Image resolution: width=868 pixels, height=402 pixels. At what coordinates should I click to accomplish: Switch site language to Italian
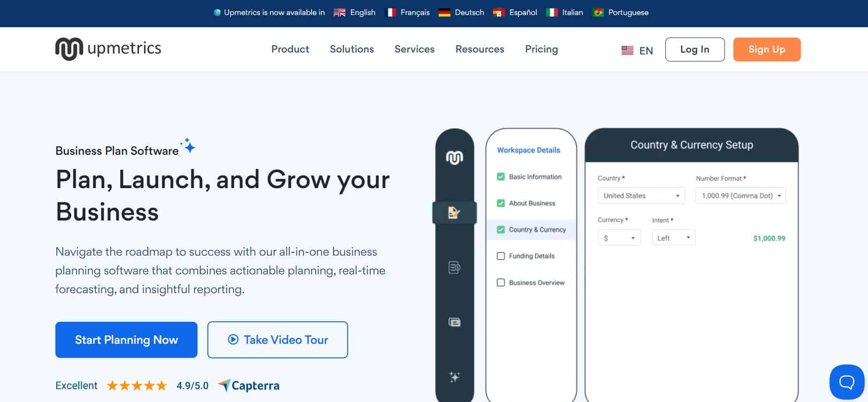coord(572,13)
